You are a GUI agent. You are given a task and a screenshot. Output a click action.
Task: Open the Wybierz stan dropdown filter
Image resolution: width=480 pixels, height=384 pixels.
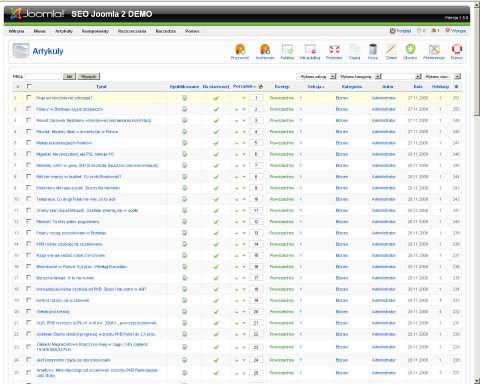(442, 76)
